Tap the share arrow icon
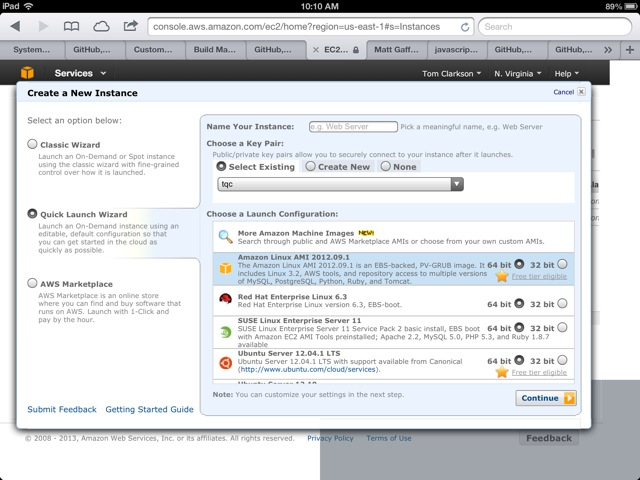 130,26
